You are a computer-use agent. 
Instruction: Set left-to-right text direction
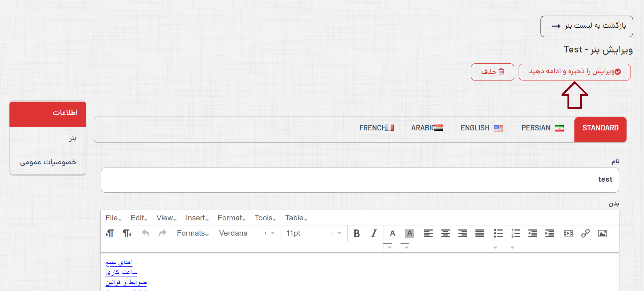tap(110, 233)
